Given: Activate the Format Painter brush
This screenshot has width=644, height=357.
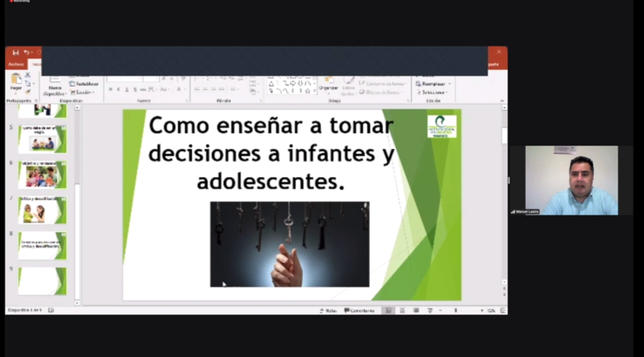Looking at the screenshot, I should pyautogui.click(x=27, y=92).
